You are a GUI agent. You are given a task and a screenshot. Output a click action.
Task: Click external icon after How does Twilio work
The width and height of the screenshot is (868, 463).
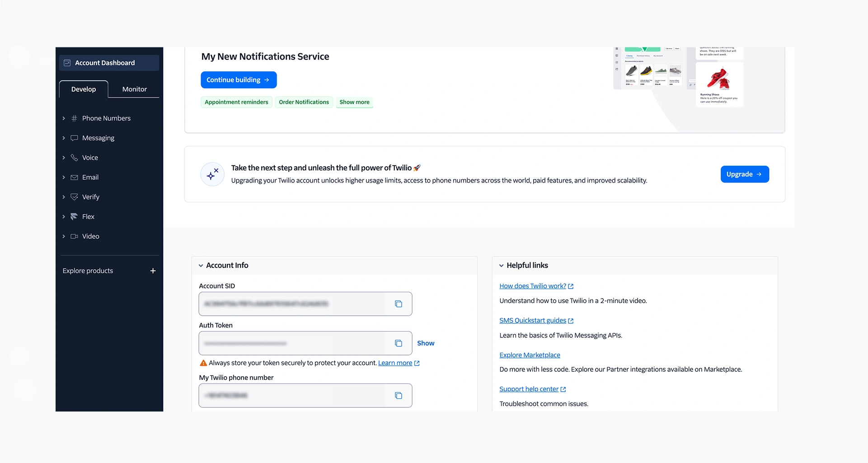pyautogui.click(x=571, y=286)
